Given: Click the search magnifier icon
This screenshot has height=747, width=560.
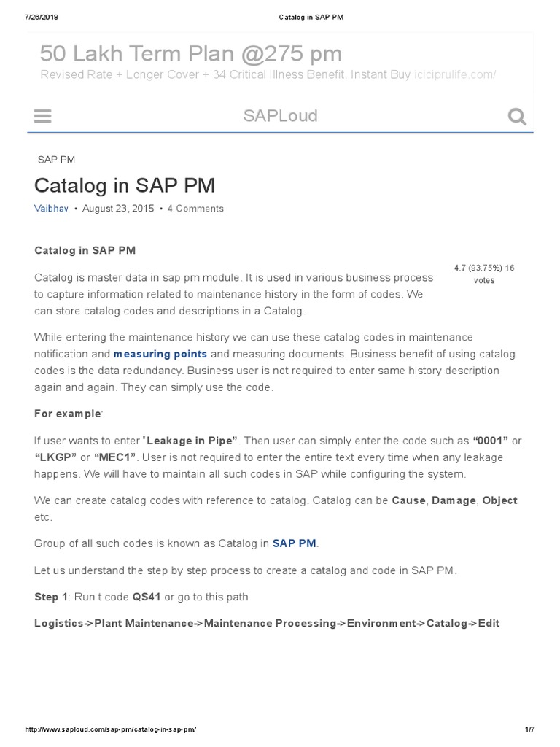Looking at the screenshot, I should [517, 117].
